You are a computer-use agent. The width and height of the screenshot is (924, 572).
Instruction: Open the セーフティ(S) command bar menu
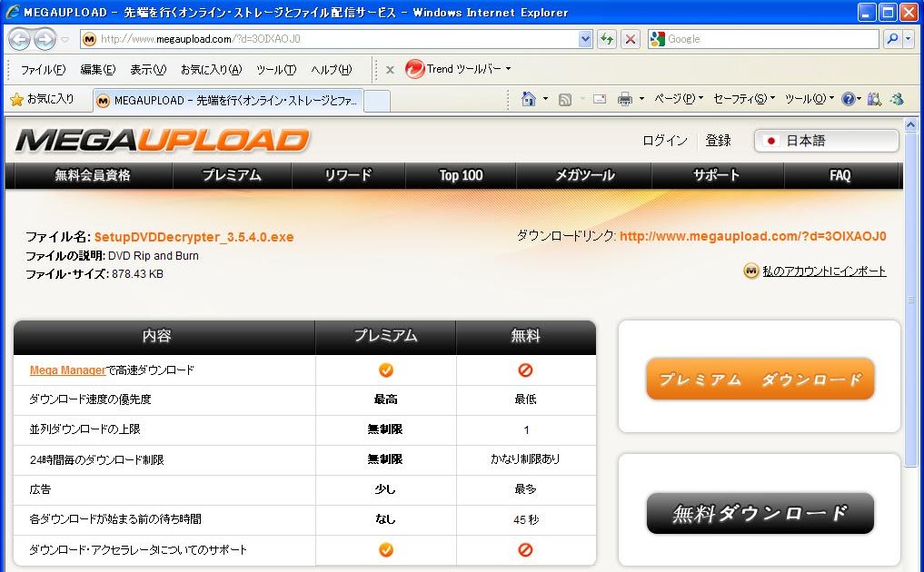(x=744, y=99)
